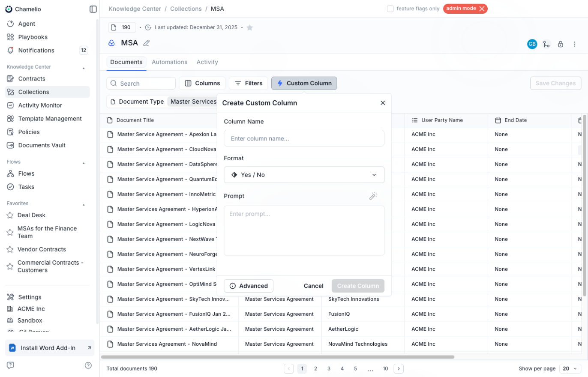Switch to the Automations tab
Image resolution: width=588 pixels, height=377 pixels.
tap(169, 62)
